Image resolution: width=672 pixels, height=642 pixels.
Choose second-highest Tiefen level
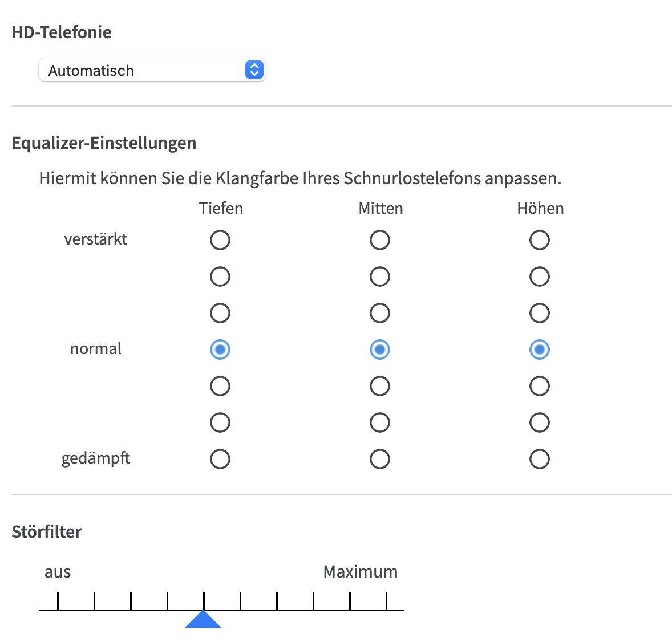point(220,277)
